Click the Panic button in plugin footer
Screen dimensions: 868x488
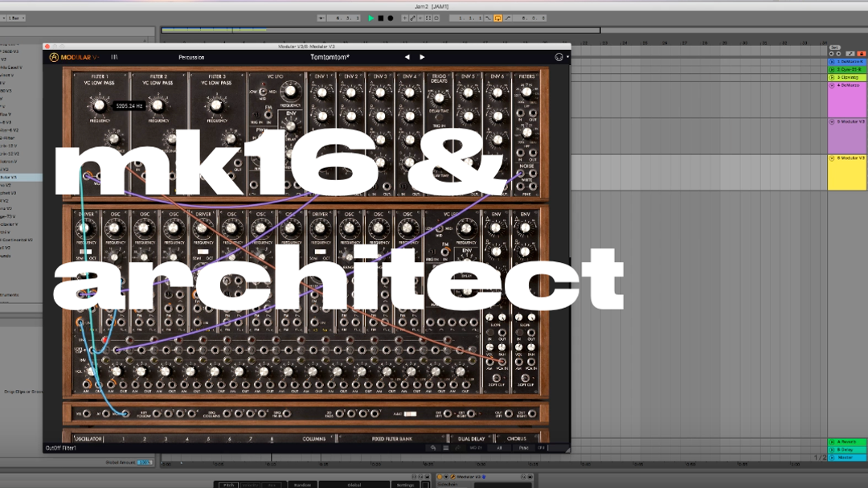coord(523,448)
